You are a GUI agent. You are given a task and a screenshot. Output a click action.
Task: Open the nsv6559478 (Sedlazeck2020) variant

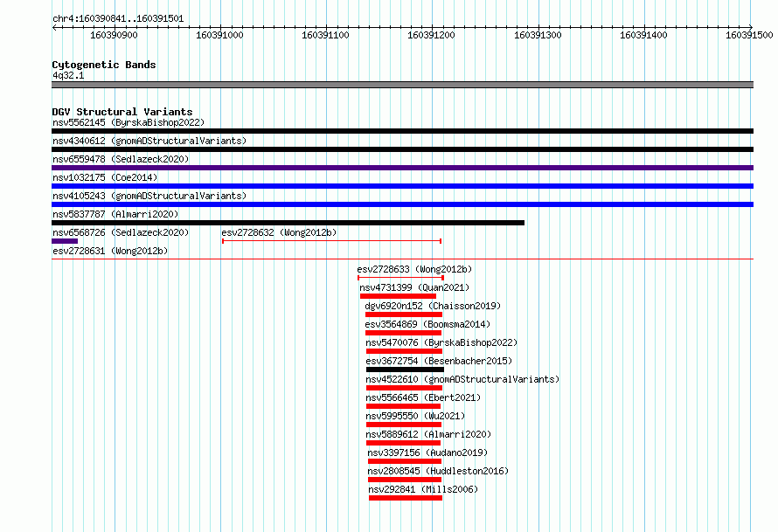pos(121,159)
